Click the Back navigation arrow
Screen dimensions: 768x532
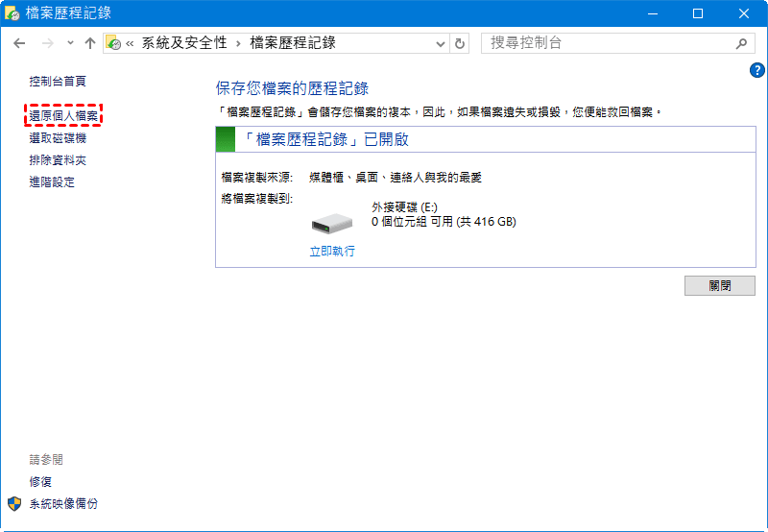[19, 43]
